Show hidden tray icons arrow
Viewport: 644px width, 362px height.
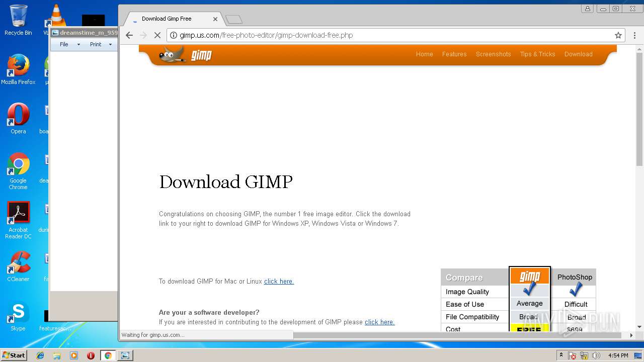561,355
